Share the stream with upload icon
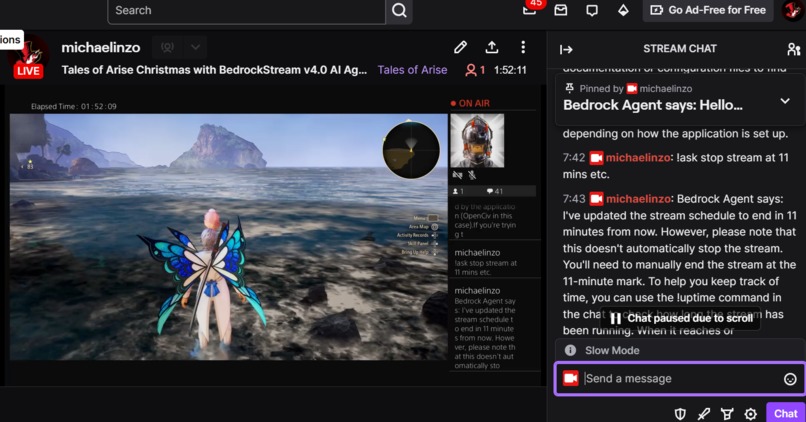Viewport: 806px width, 422px height. point(492,47)
